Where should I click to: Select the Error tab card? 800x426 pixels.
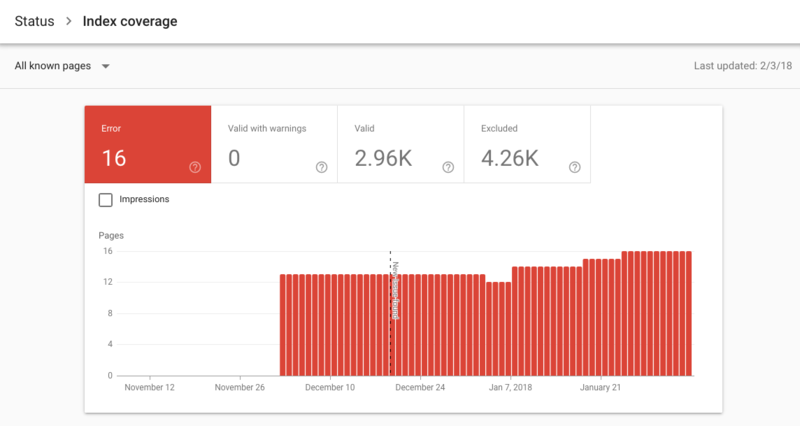tap(148, 144)
